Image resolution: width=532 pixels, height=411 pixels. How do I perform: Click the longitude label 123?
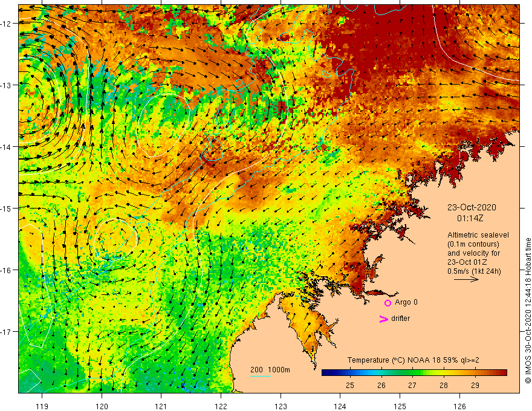tap(281, 406)
